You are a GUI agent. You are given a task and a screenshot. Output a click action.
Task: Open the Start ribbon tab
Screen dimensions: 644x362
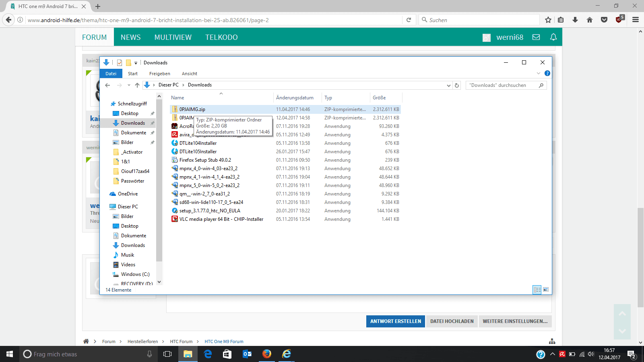point(133,74)
